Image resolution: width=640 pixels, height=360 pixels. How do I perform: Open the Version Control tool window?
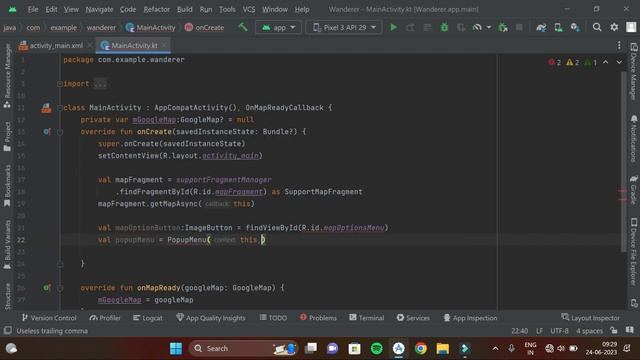[x=49, y=318]
